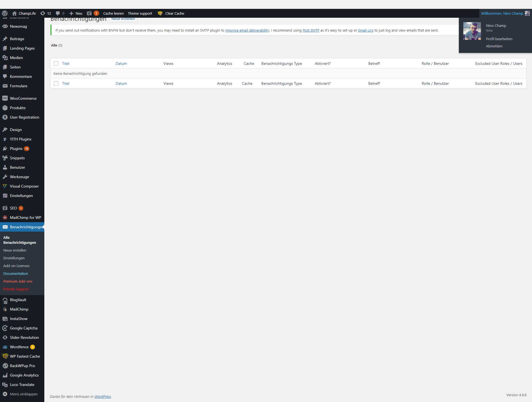Sort the table by the Datum column header

click(121, 63)
